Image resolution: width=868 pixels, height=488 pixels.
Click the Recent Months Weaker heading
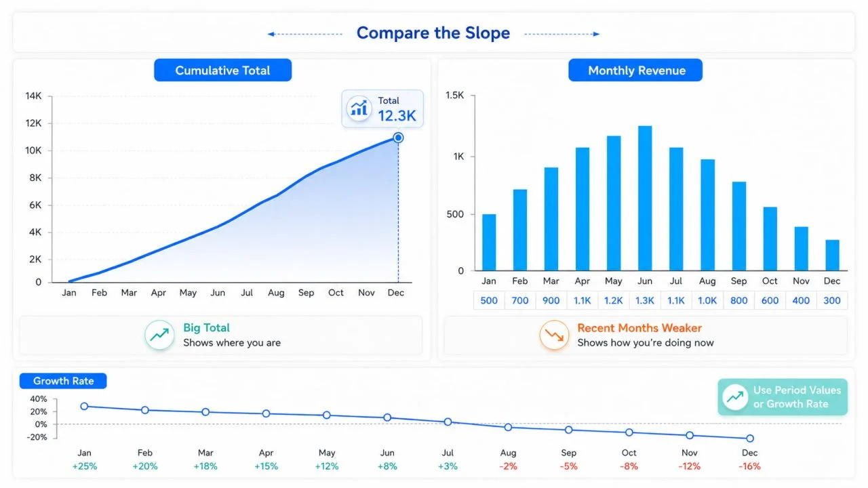tap(639, 328)
